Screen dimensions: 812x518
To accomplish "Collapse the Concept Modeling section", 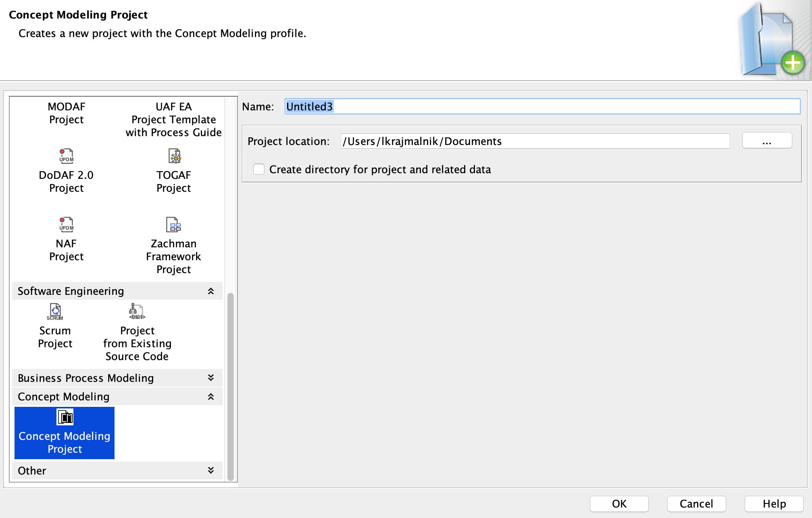I will coord(210,396).
